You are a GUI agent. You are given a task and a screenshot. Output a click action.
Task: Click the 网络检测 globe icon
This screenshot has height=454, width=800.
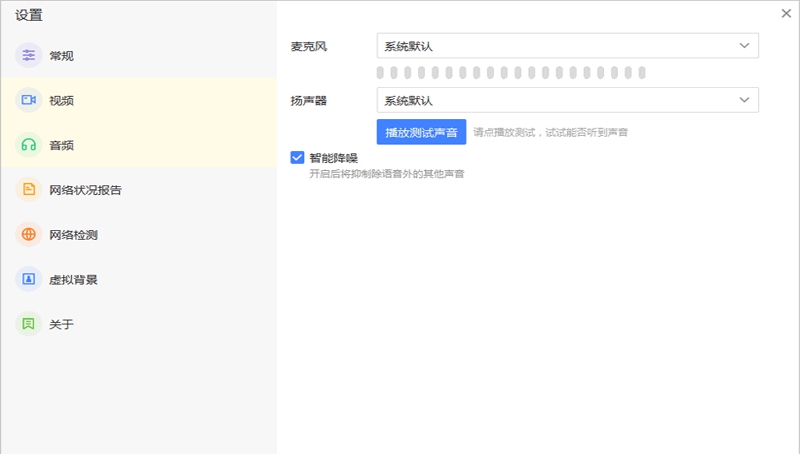(29, 235)
